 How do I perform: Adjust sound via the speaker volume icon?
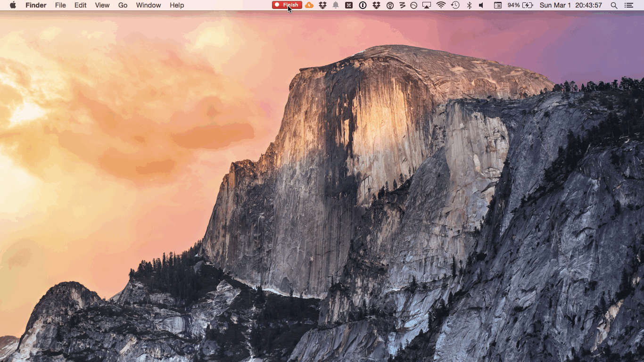(x=480, y=5)
